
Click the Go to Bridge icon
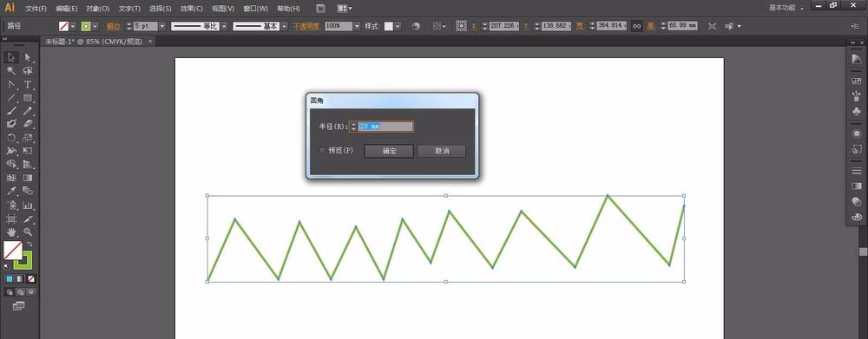click(x=320, y=9)
